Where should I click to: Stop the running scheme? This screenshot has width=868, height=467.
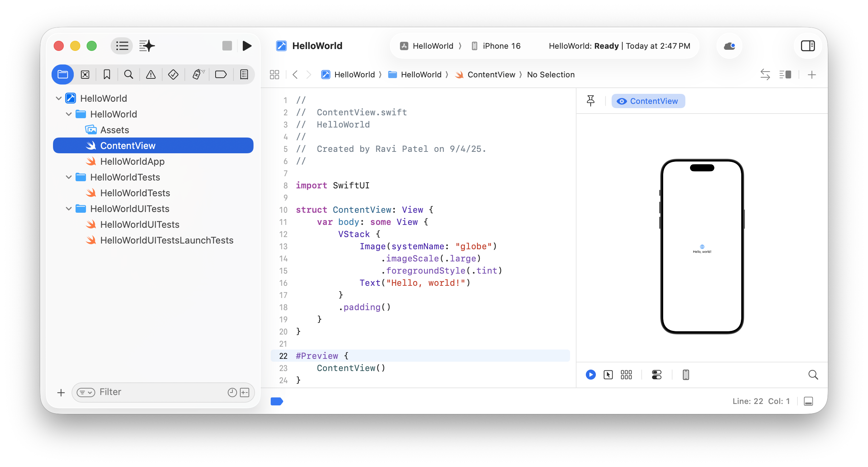tap(227, 46)
